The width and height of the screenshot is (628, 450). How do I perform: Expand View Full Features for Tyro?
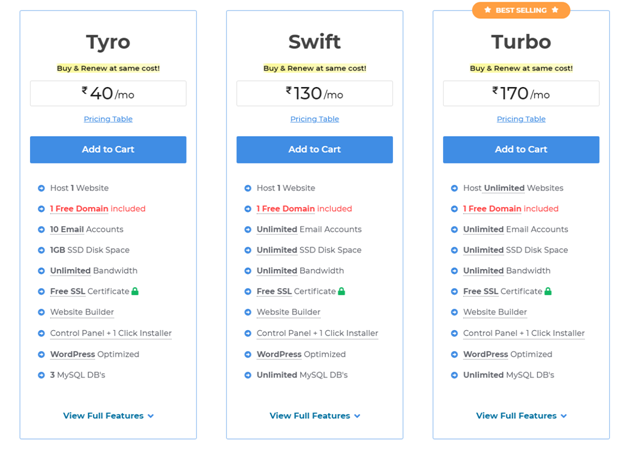[x=108, y=416]
